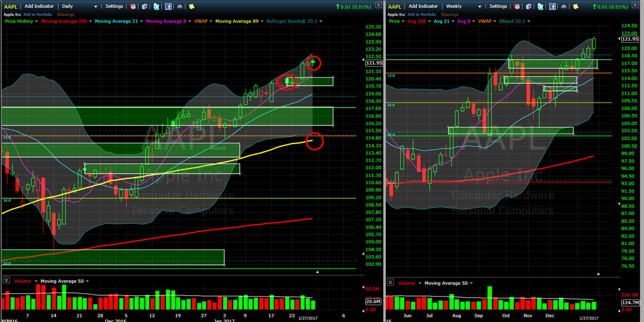This screenshot has width=644, height=322.
Task: Open the alarm clock alert icon on Weekly chart
Action: click(x=517, y=7)
